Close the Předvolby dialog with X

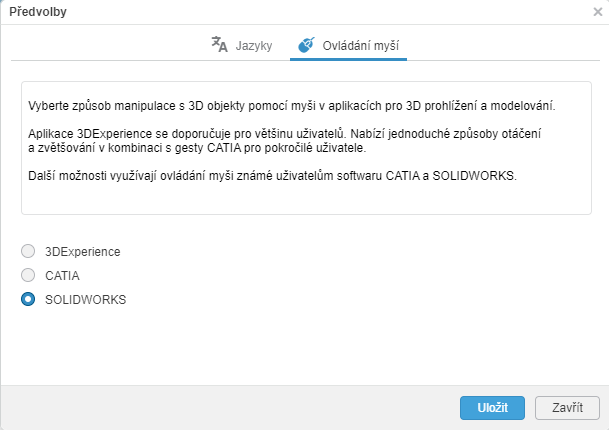(598, 12)
